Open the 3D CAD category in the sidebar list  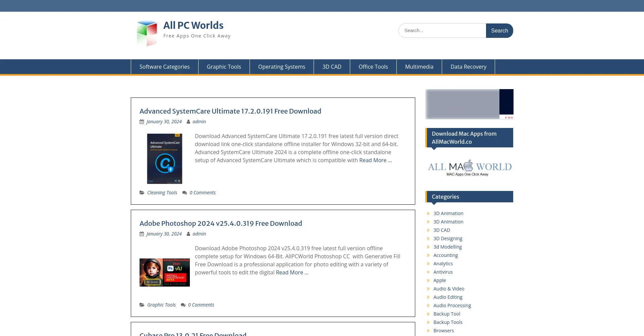[x=442, y=230]
